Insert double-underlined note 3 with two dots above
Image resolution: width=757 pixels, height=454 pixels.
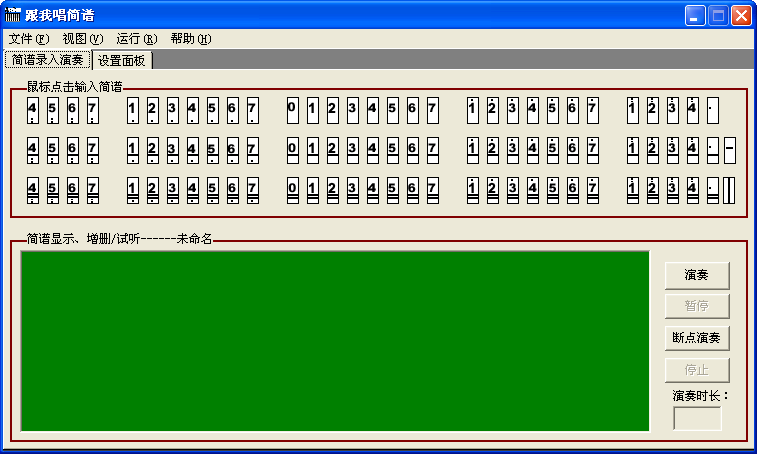[673, 191]
